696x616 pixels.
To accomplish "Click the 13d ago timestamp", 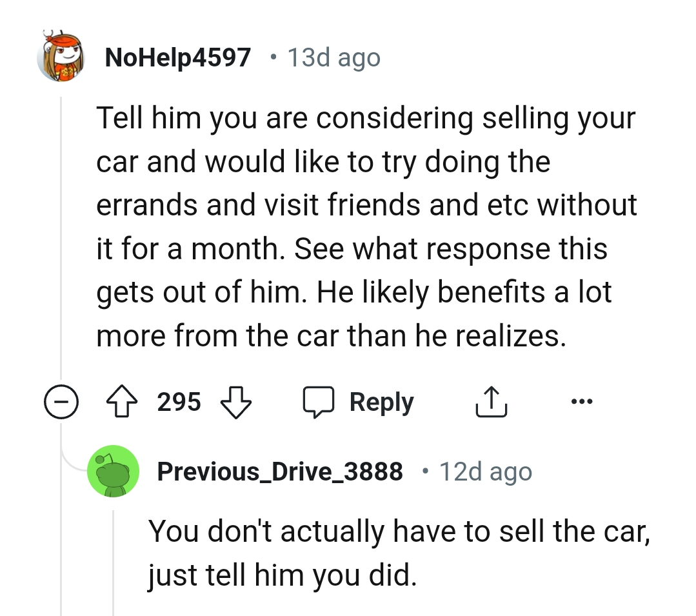I will click(333, 57).
